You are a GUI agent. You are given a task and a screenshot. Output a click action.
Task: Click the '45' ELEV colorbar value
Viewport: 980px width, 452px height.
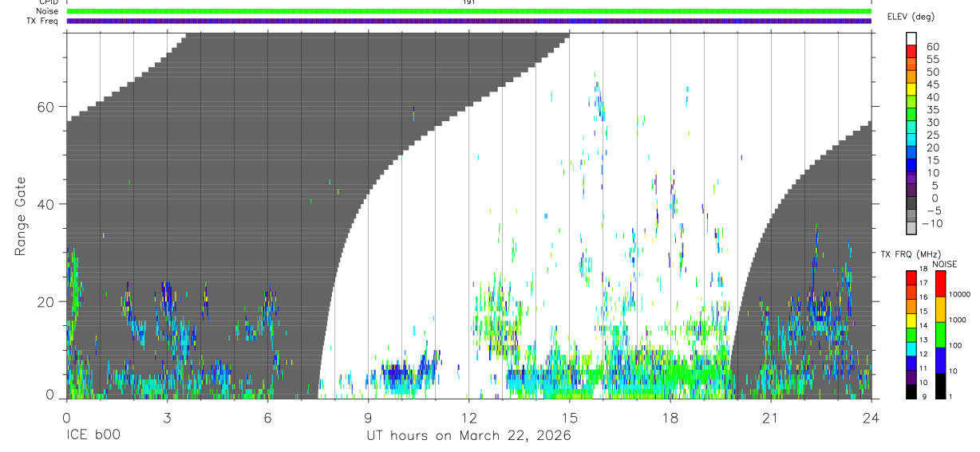[x=933, y=85]
